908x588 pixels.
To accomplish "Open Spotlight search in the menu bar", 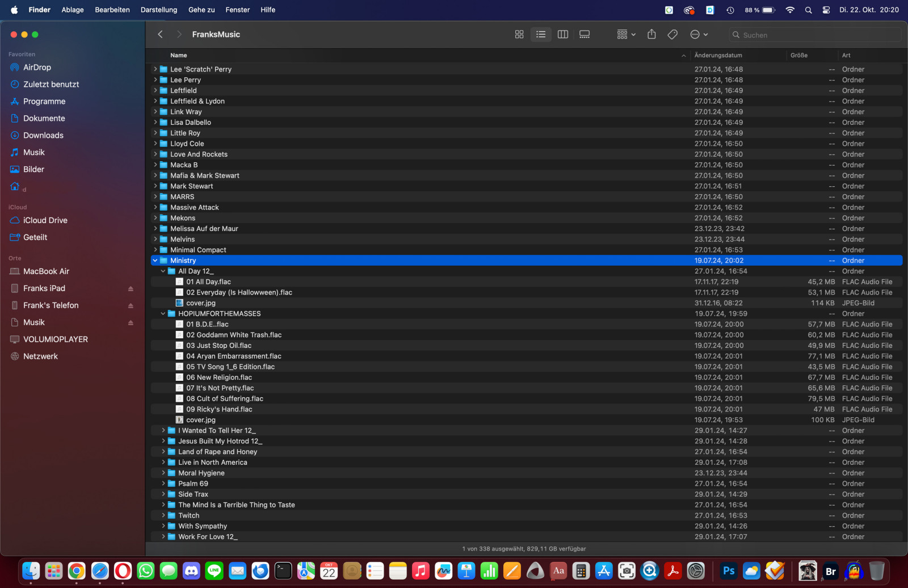I will click(x=808, y=10).
